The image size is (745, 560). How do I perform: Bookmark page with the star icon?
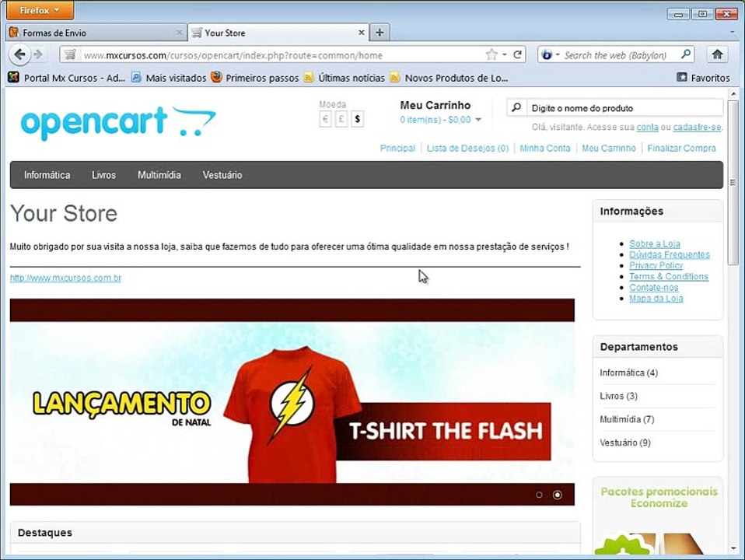coord(491,54)
